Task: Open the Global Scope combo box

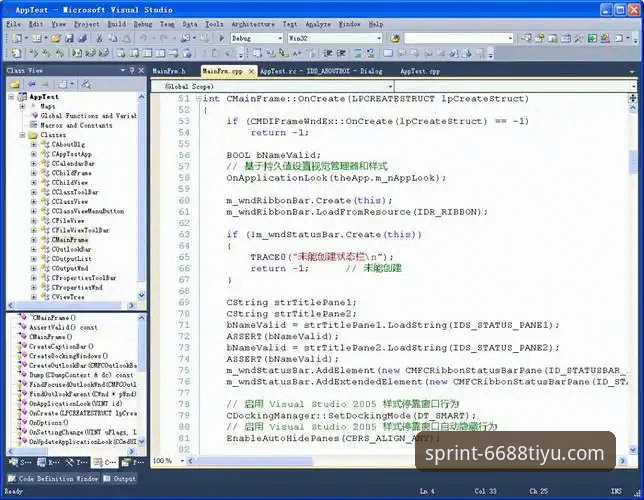Action: tap(390, 87)
